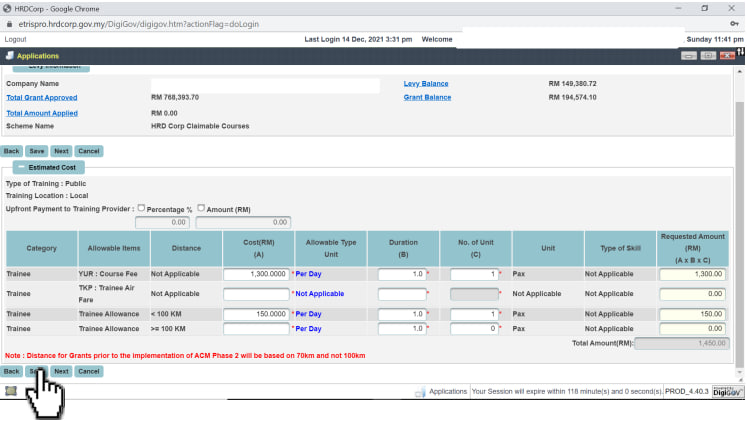This screenshot has height=422, width=747.
Task: Click the site lock icon in address bar
Action: (9, 24)
